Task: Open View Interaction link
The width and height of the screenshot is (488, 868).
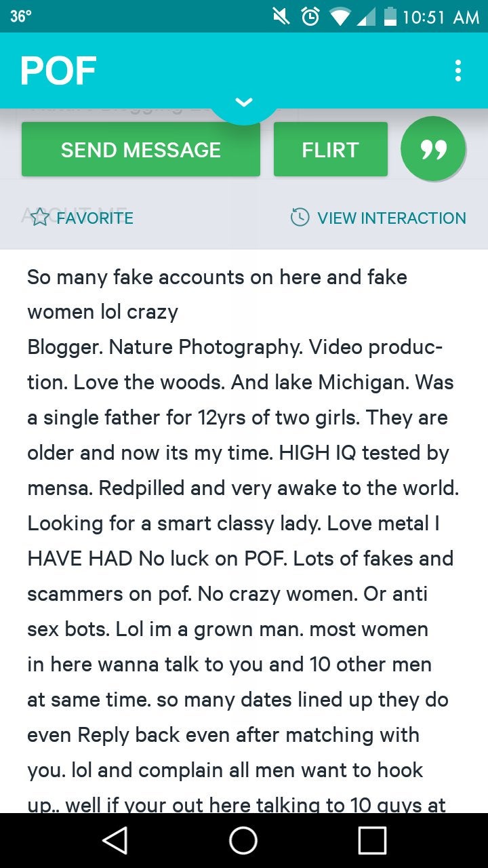Action: [392, 218]
